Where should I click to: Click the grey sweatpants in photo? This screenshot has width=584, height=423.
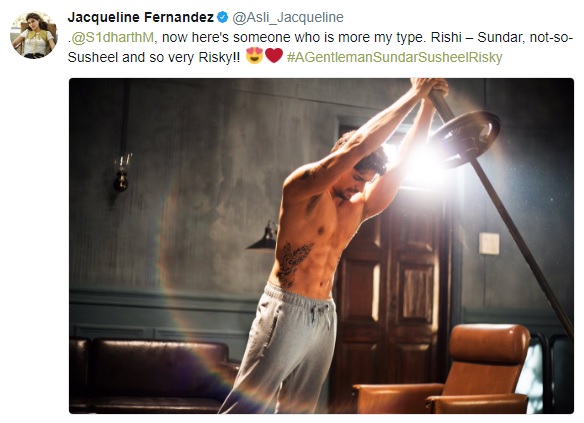(x=284, y=348)
